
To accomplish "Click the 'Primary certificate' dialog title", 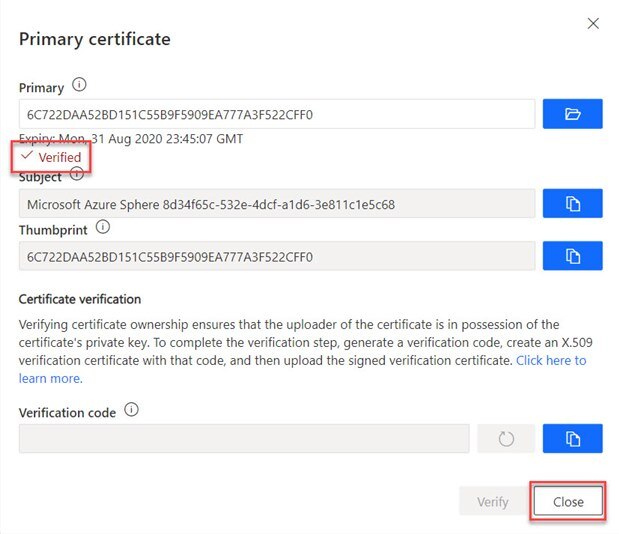I will [x=94, y=40].
